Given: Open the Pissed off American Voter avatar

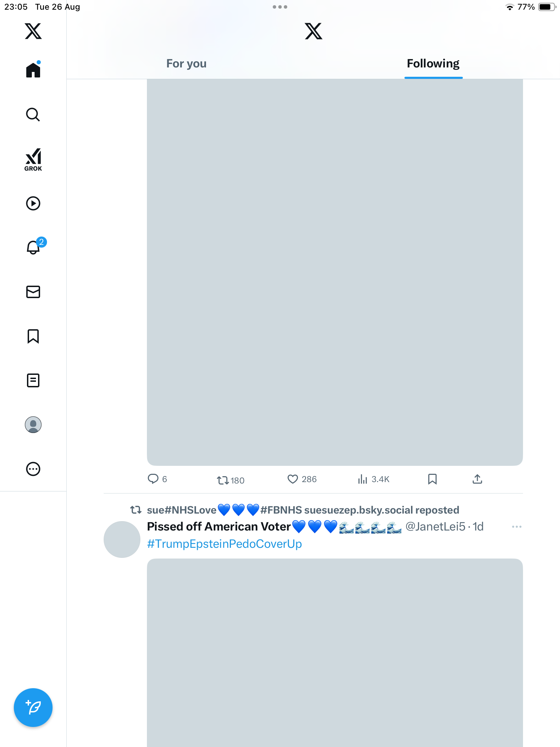Looking at the screenshot, I should click(x=122, y=539).
